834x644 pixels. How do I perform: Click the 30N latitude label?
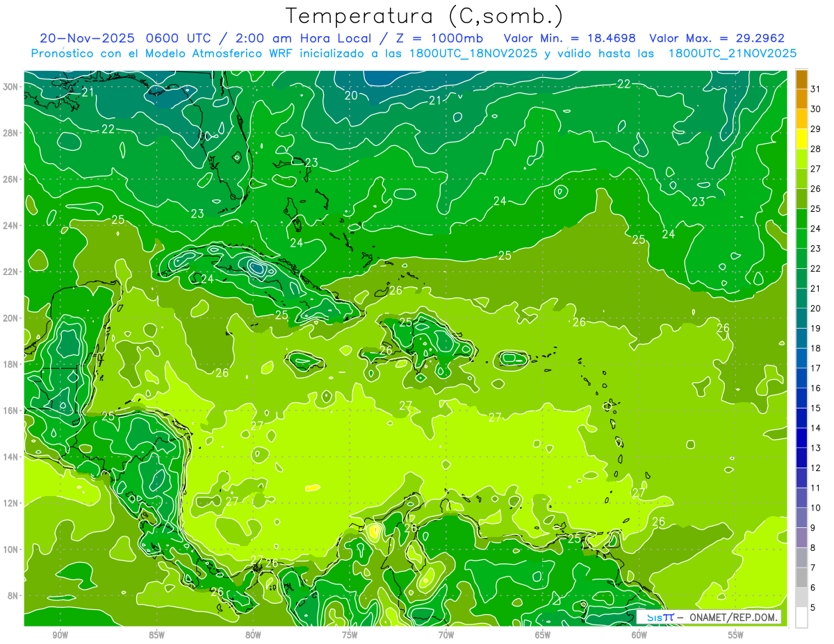tap(12, 87)
